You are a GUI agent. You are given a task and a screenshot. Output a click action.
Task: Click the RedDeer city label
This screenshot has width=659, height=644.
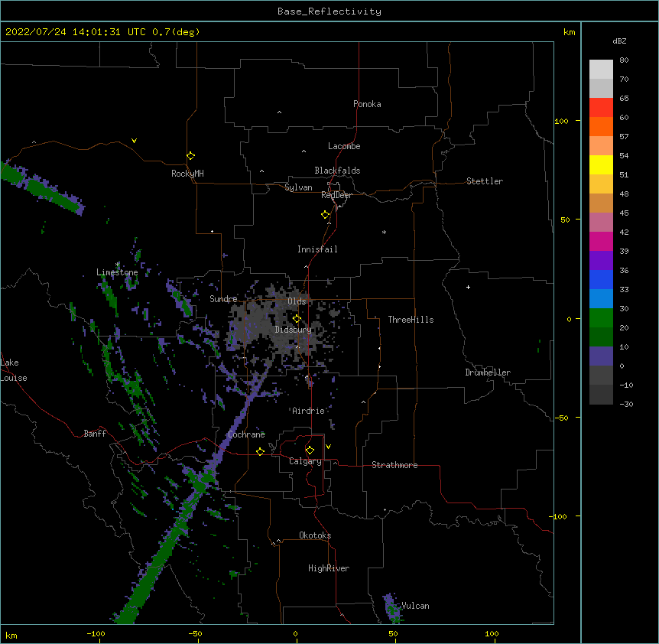tap(336, 195)
